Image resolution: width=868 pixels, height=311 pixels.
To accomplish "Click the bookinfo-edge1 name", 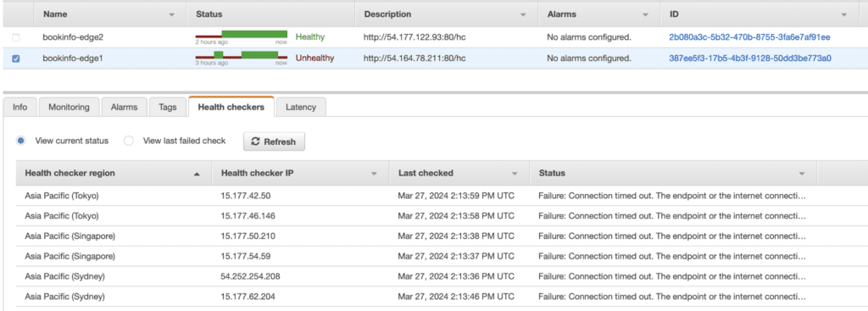I will pos(73,58).
